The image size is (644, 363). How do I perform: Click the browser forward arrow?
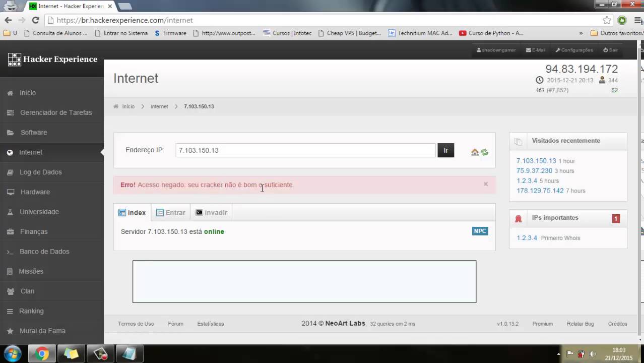click(22, 20)
